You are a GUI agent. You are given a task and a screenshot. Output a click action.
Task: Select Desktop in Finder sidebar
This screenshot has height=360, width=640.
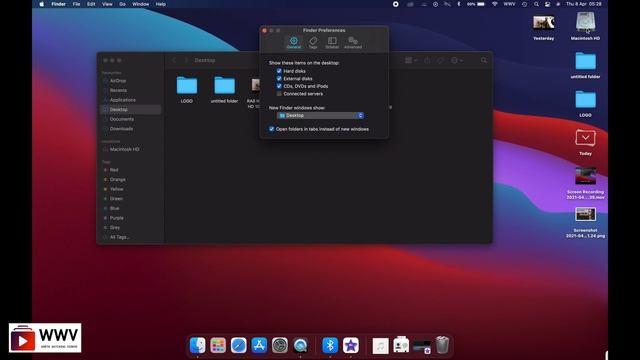(131, 109)
